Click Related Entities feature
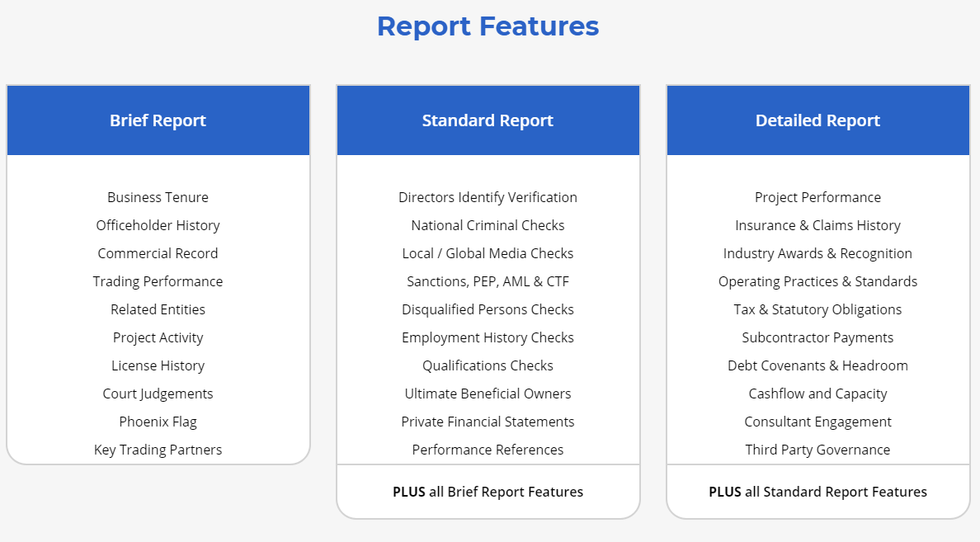Viewport: 980px width, 542px height. (x=158, y=310)
